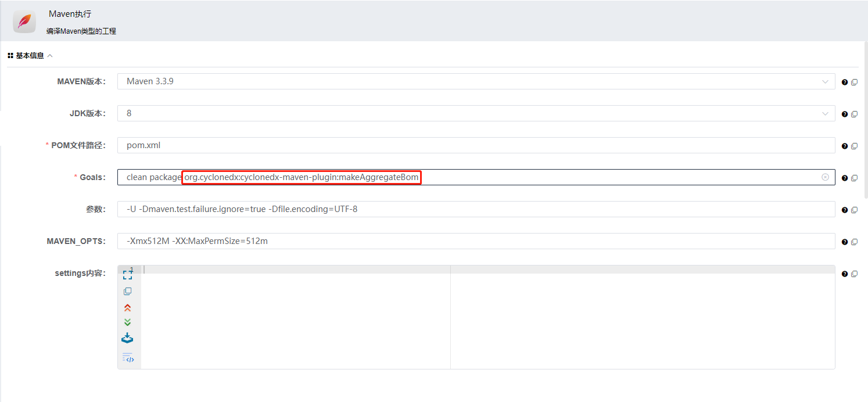Format code with the editor code icon
The image size is (868, 402).
point(128,357)
